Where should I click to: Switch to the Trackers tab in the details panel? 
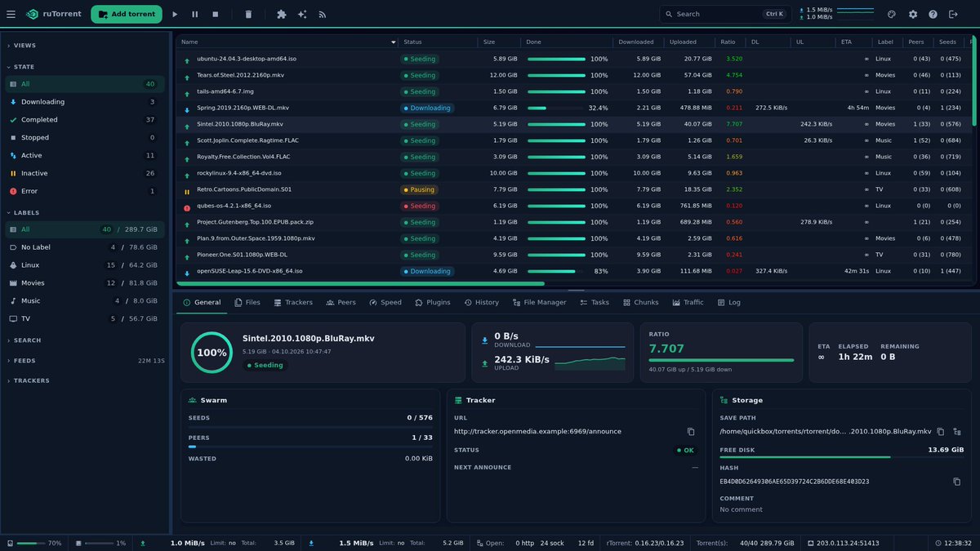pyautogui.click(x=293, y=302)
